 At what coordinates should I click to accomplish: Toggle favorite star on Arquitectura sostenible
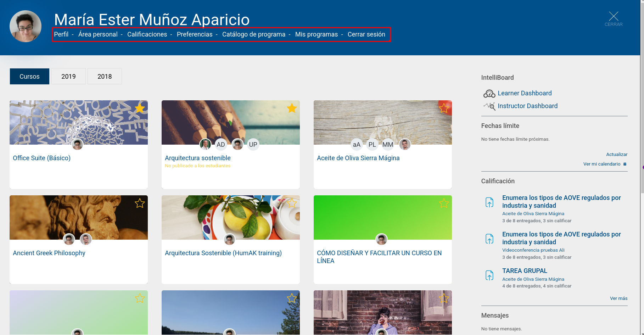pyautogui.click(x=292, y=108)
